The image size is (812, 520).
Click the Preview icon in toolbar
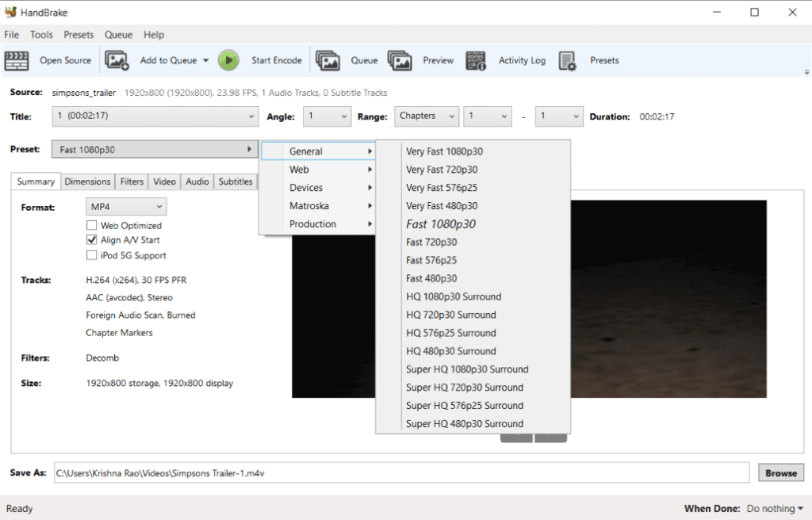tap(400, 61)
